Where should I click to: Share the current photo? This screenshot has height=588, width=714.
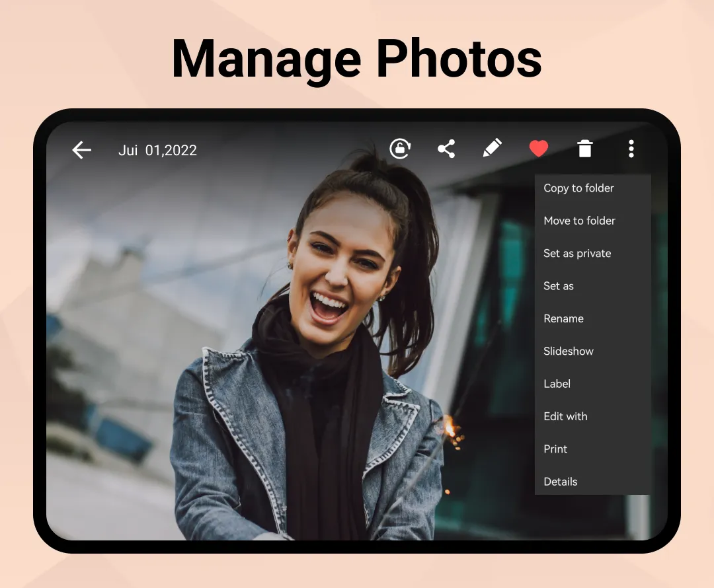pyautogui.click(x=446, y=149)
